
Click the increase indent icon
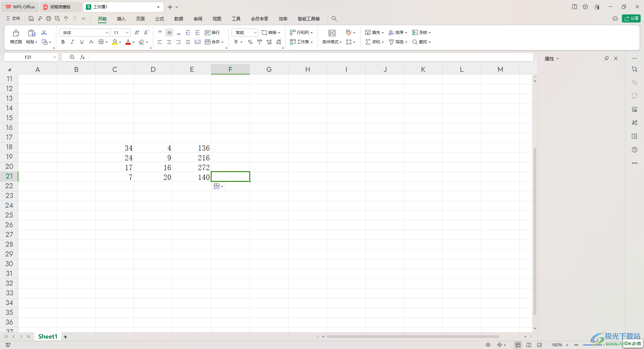(x=198, y=33)
